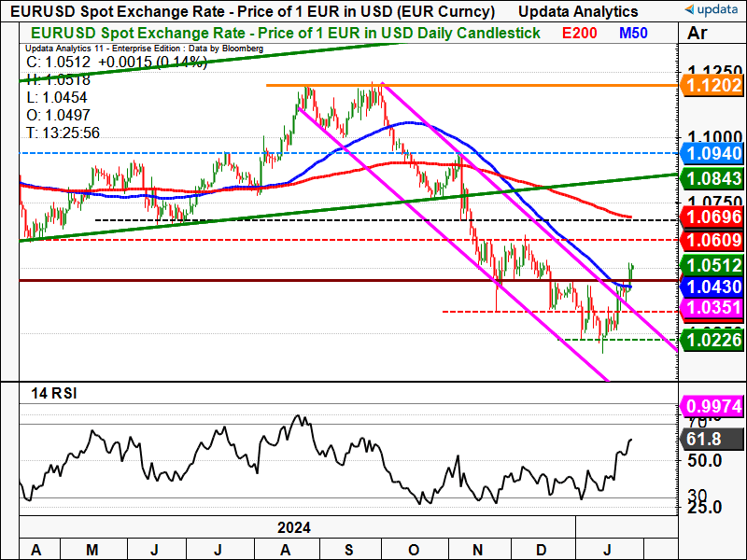Click the O month marker on the time axis
This screenshot has width=747, height=560.
pos(414,550)
